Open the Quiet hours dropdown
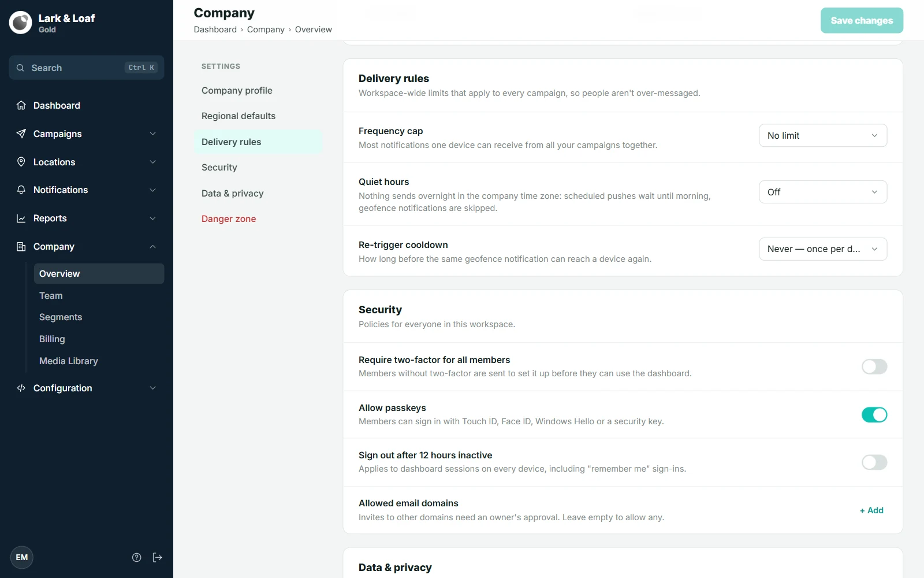This screenshot has width=924, height=578. tap(823, 192)
